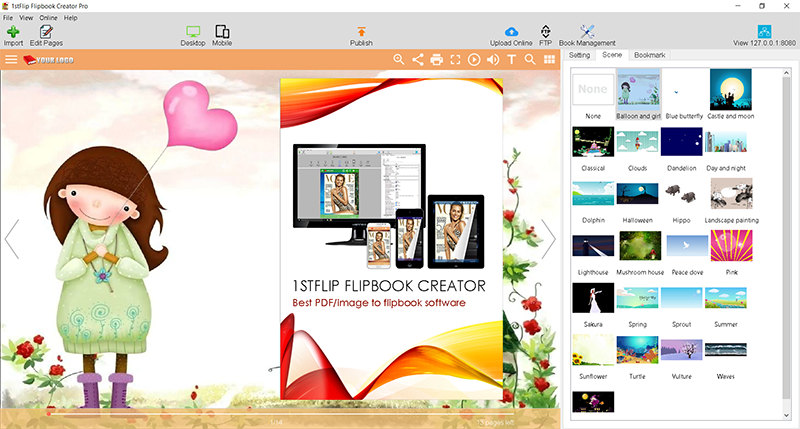800x429 pixels.
Task: Select the Dolphin scene thumbnail
Action: (x=593, y=193)
